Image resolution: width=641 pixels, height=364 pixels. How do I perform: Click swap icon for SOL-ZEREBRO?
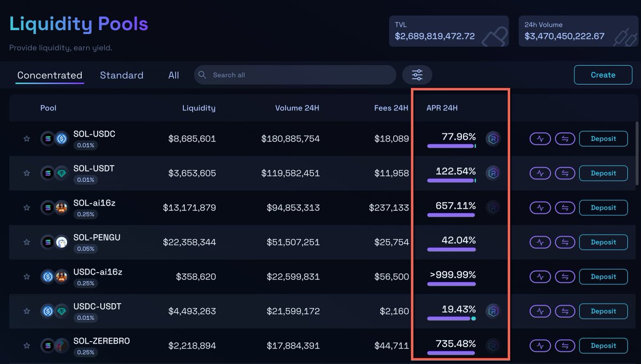coord(565,346)
